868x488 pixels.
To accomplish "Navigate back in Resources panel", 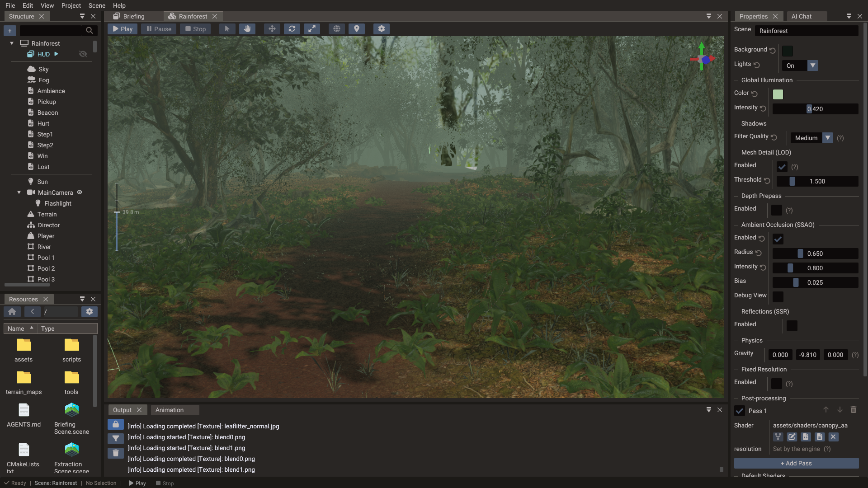I will point(32,312).
